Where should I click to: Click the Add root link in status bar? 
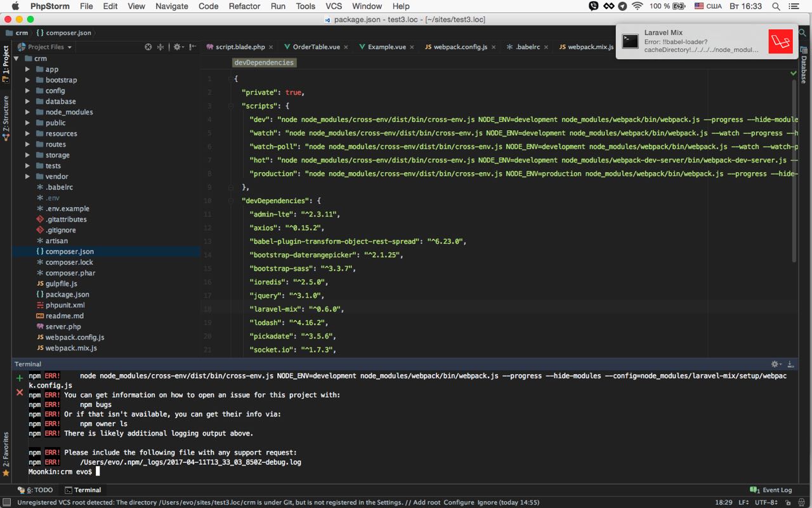(x=426, y=502)
